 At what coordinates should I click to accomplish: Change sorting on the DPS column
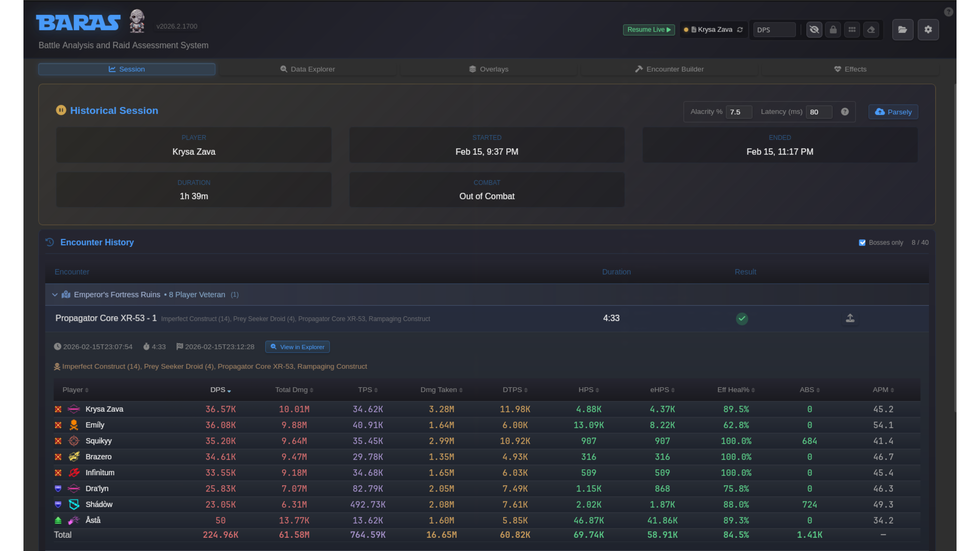(x=220, y=390)
